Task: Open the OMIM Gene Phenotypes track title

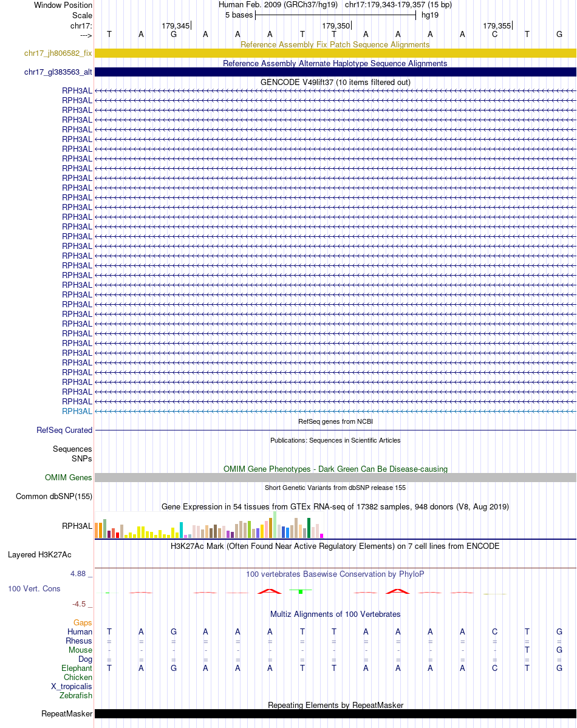Action: click(335, 469)
